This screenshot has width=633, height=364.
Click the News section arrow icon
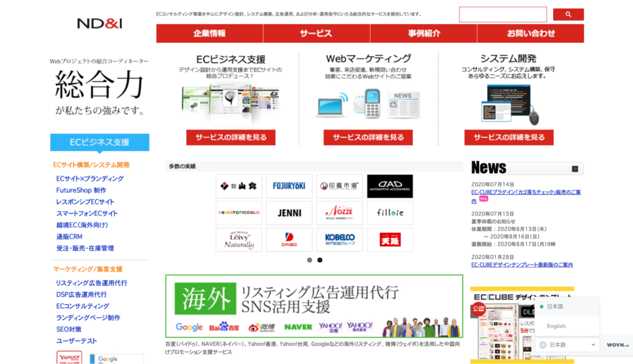point(575,168)
